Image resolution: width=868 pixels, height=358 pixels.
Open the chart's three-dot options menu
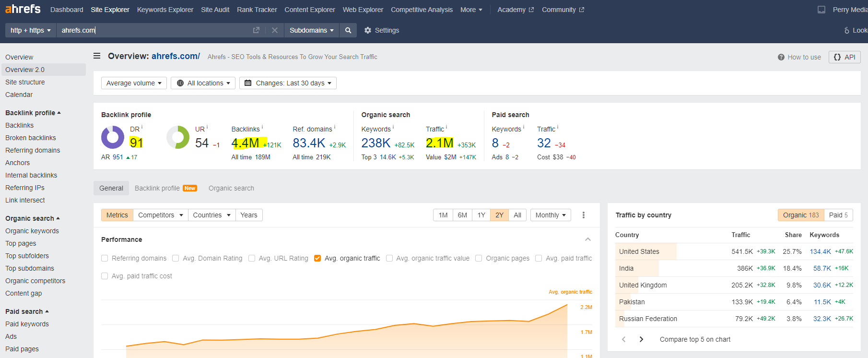pyautogui.click(x=584, y=215)
